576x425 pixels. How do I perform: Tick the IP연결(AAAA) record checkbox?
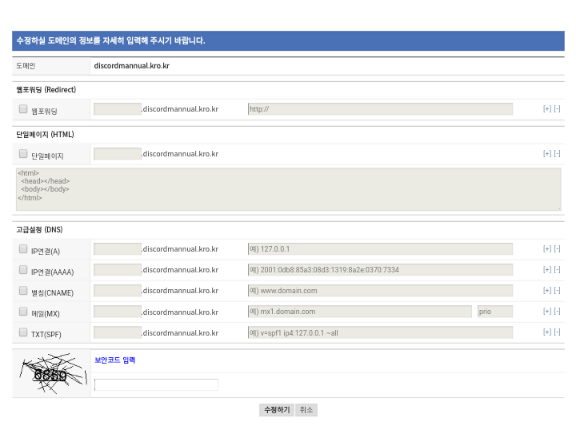tap(23, 270)
